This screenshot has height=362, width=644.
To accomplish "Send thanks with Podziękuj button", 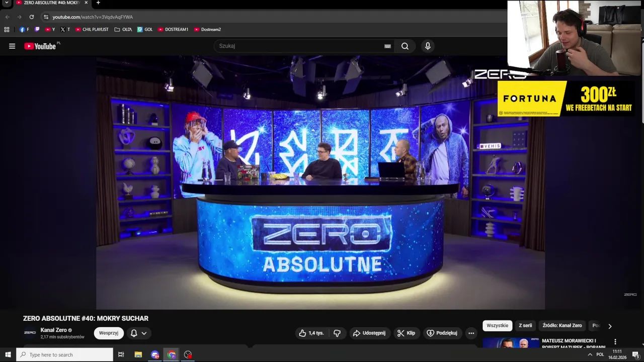I will (442, 333).
